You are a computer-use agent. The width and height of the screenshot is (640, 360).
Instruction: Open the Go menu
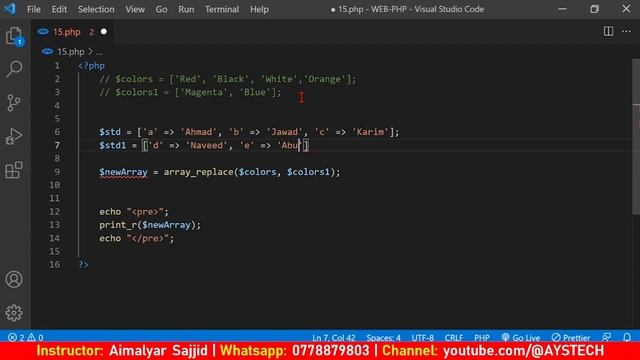[161, 9]
